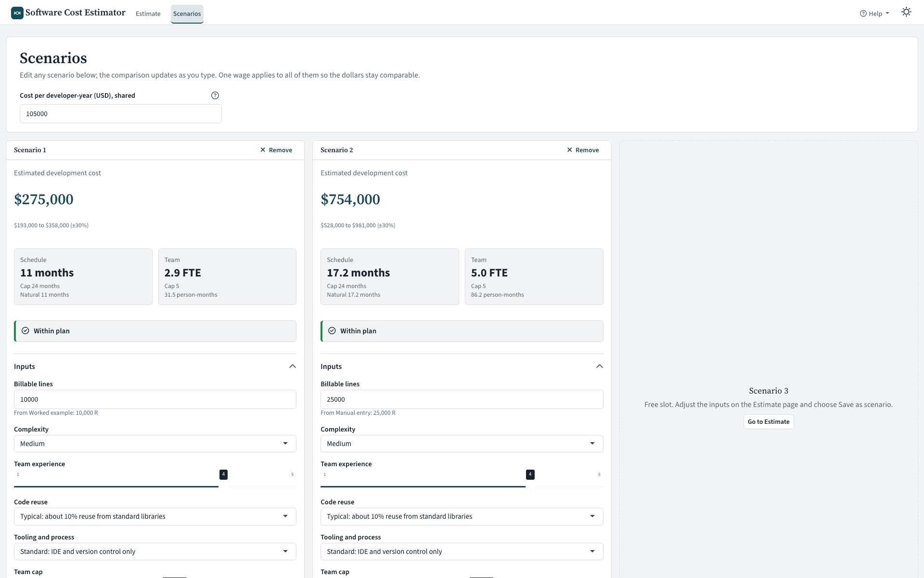Remove Scenario 1
The image size is (924, 578).
pos(276,150)
